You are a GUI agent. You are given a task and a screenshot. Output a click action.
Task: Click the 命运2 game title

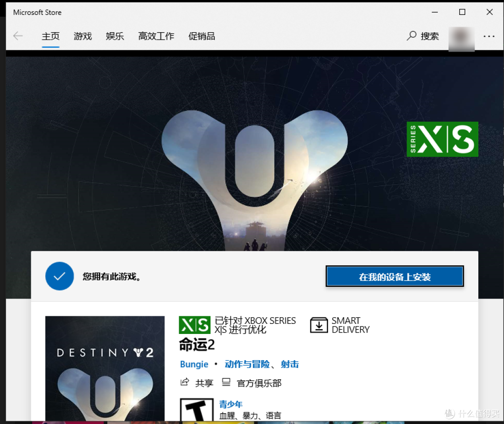(197, 345)
